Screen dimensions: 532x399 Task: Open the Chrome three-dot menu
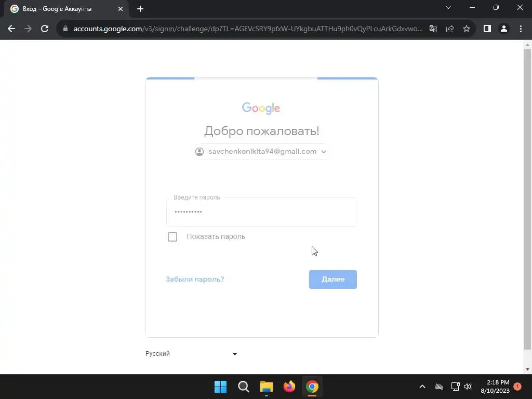(x=521, y=29)
